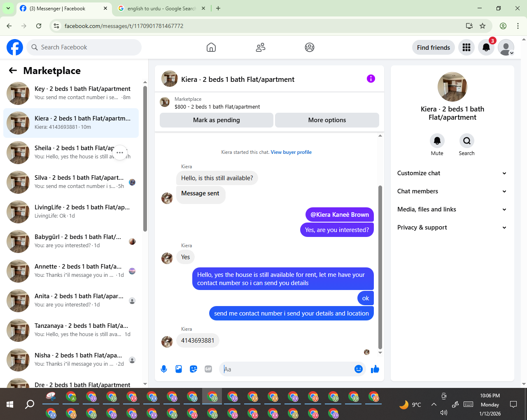Open $800 2 beds listing link
The image size is (527, 420).
217,107
